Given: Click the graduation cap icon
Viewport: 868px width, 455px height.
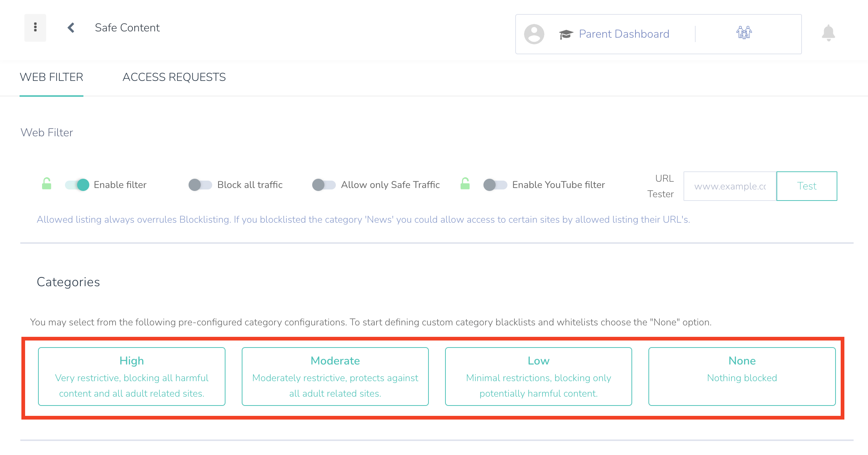Looking at the screenshot, I should pos(566,34).
